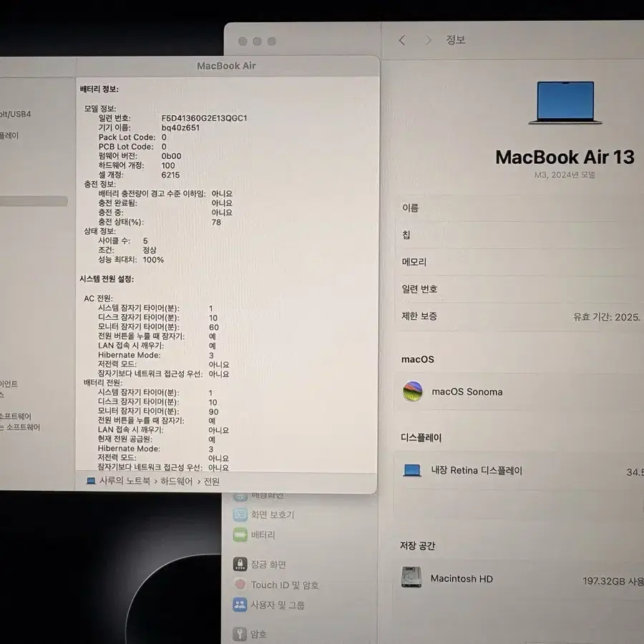This screenshot has width=644, height=644.
Task: Click the macOS Sonoma label
Action: point(467,392)
